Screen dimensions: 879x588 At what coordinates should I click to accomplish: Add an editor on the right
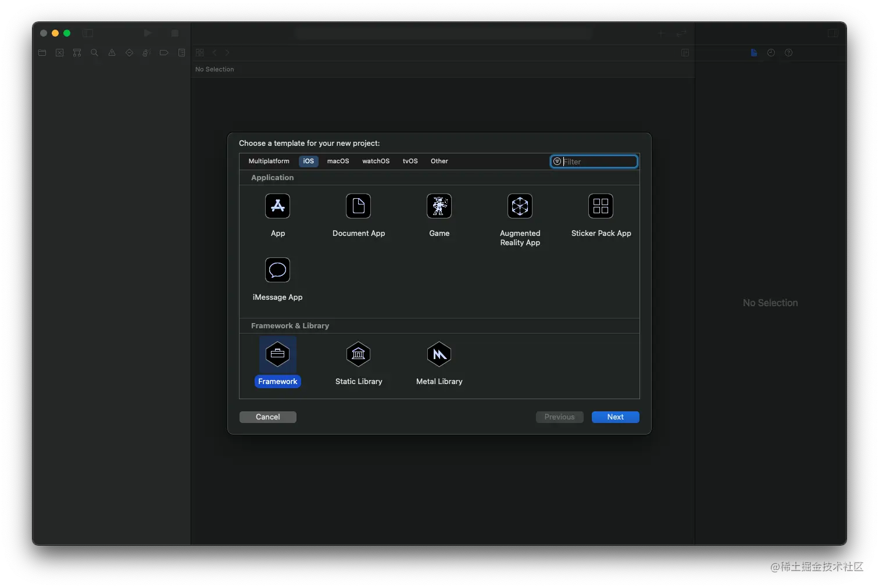point(685,53)
